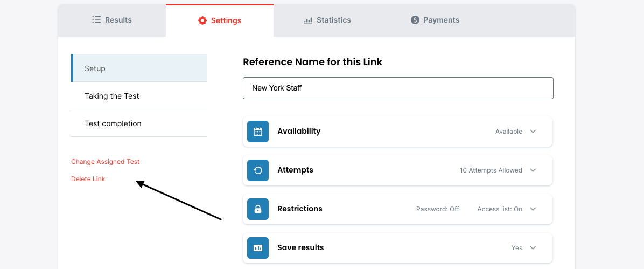This screenshot has height=269, width=644.
Task: Click the Reference Name input field
Action: coord(398,88)
